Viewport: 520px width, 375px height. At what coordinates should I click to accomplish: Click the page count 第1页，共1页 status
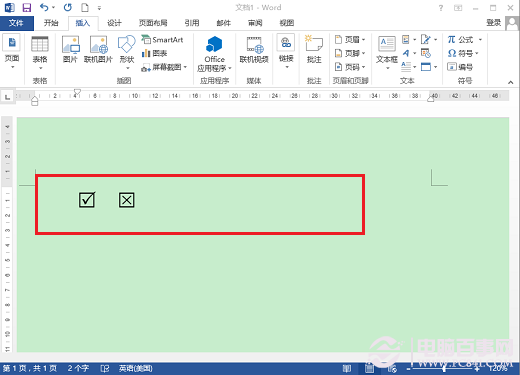[x=30, y=368]
